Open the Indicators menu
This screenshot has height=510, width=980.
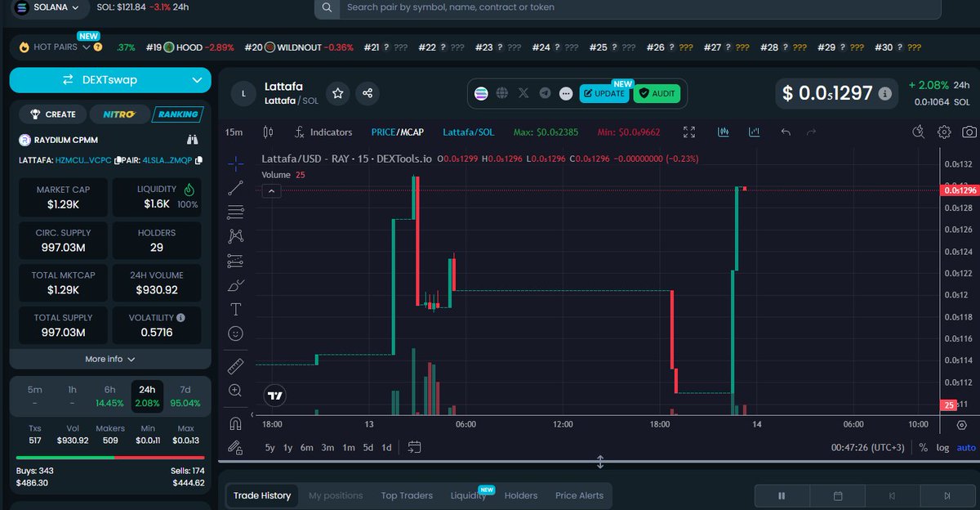(x=323, y=132)
